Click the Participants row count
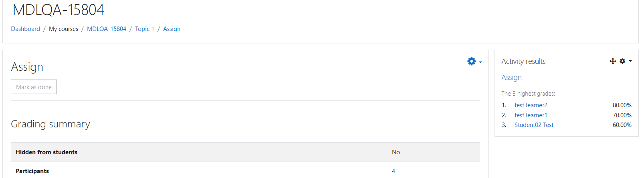The width and height of the screenshot is (644, 178). click(394, 171)
